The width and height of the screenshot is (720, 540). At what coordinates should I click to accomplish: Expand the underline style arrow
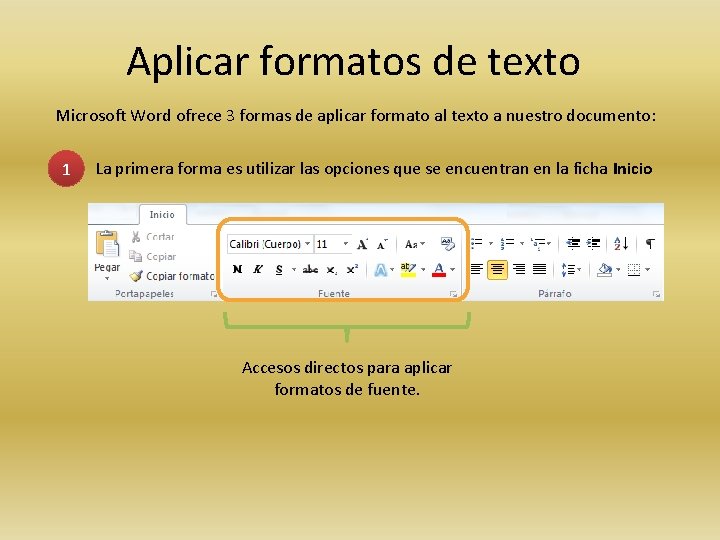click(293, 270)
